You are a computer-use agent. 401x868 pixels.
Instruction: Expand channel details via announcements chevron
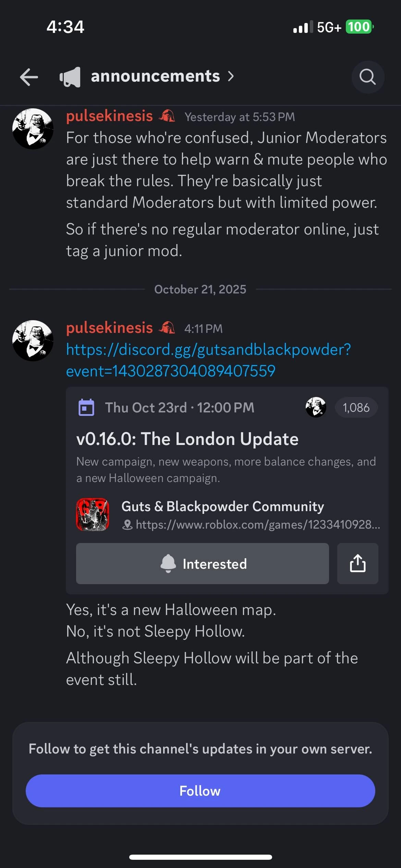(x=231, y=76)
